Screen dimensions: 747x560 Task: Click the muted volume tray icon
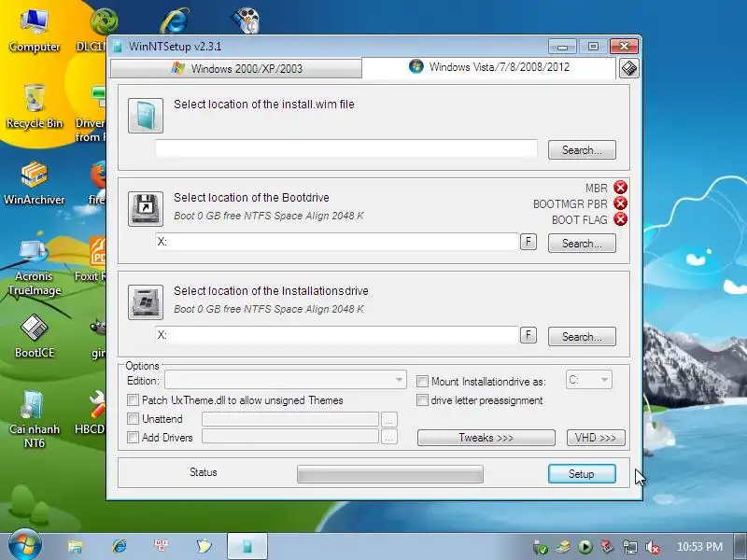652,547
